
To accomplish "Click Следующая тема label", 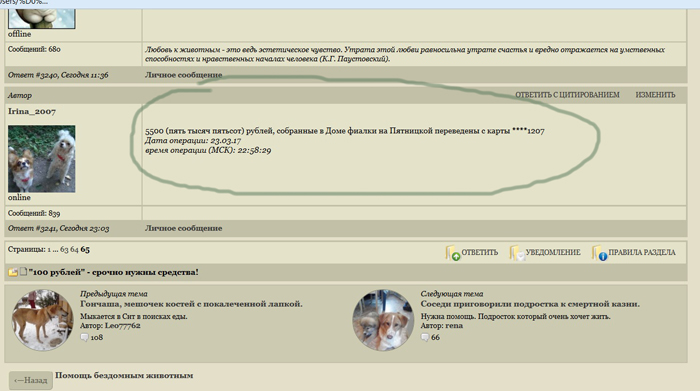I will pyautogui.click(x=452, y=294).
